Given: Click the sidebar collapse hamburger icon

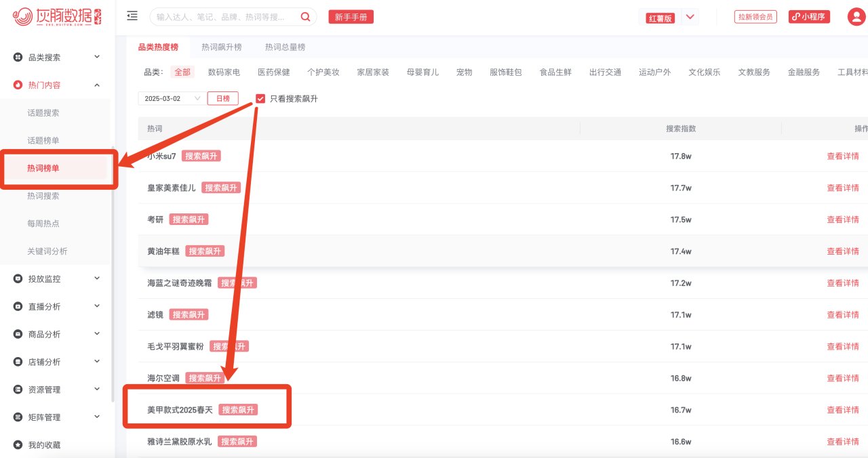Looking at the screenshot, I should pyautogui.click(x=132, y=16).
